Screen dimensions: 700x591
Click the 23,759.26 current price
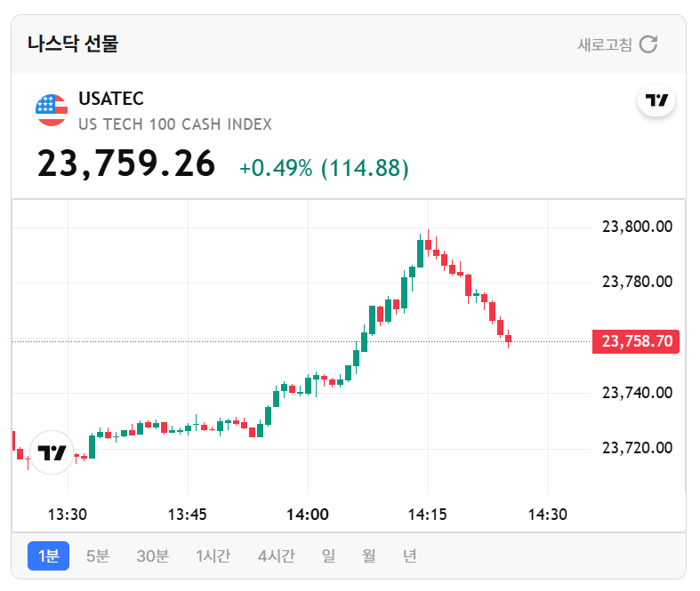click(125, 164)
